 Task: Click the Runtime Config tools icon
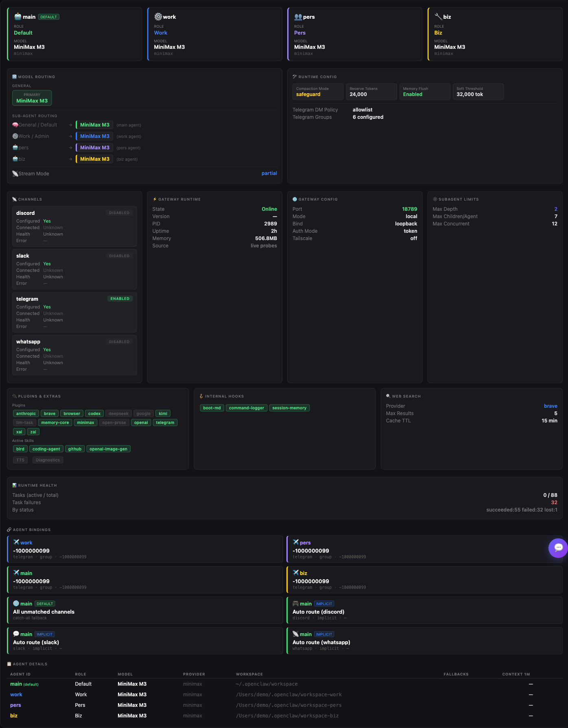[295, 77]
